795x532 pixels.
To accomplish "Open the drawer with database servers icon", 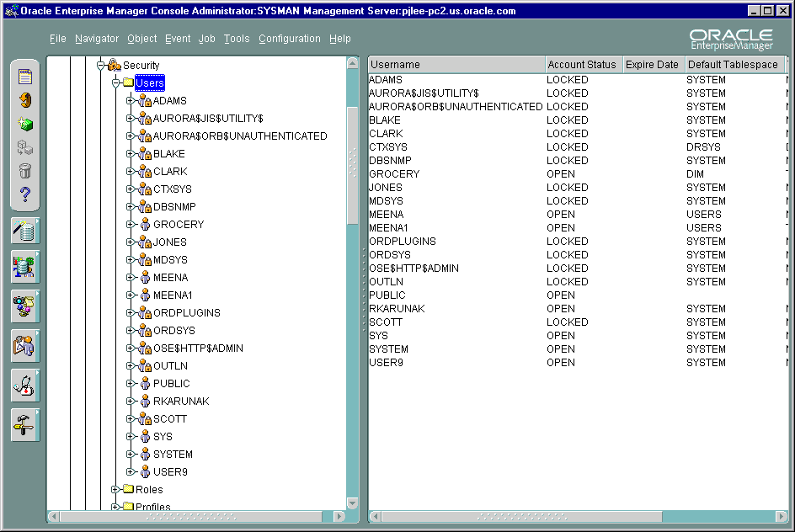I will 25,267.
